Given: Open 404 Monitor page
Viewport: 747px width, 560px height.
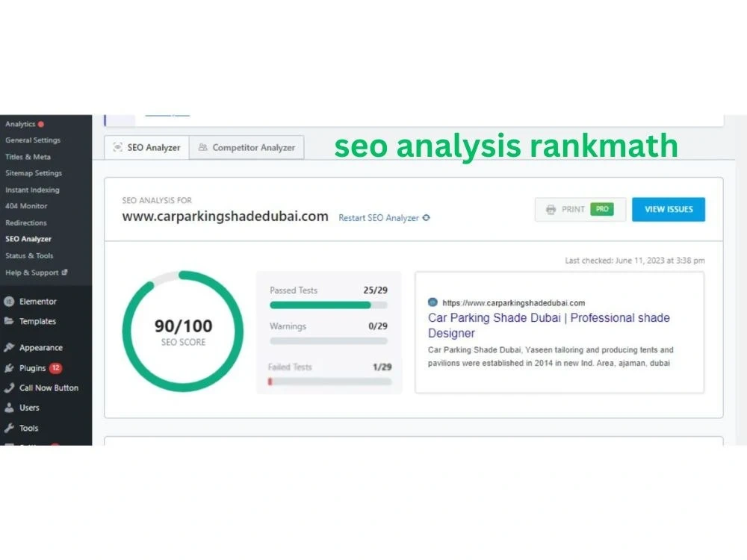Looking at the screenshot, I should coord(26,206).
